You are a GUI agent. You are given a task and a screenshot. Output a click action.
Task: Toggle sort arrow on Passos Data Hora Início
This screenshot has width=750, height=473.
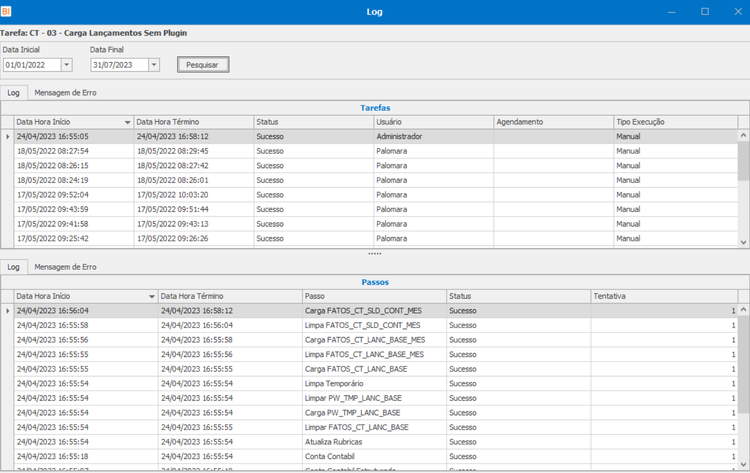point(152,297)
